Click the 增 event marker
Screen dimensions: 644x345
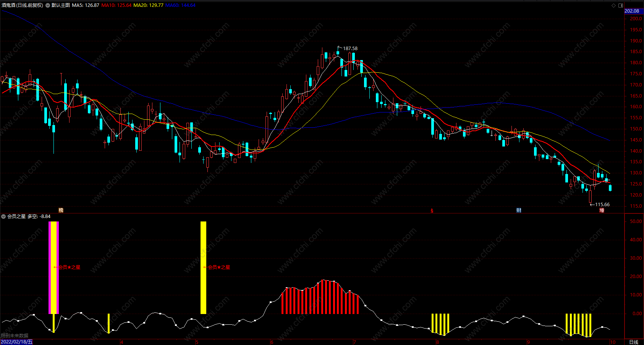(602, 210)
